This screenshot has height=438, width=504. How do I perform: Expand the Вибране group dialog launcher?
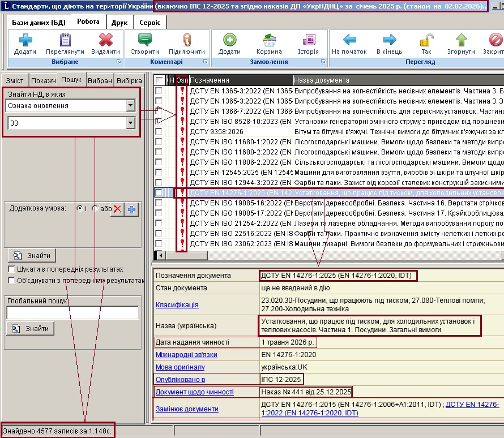[x=118, y=62]
